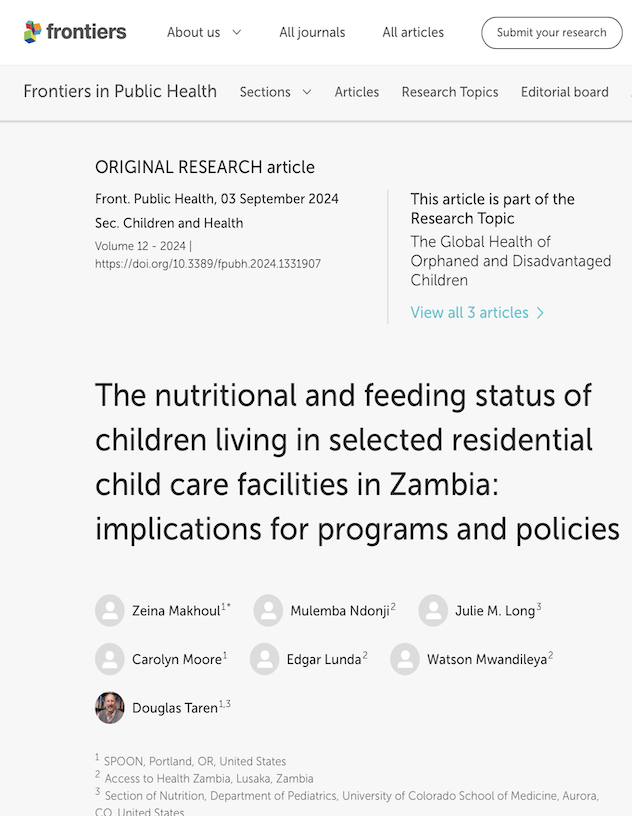The width and height of the screenshot is (632, 816).
Task: Click the Frontiers logo icon
Action: (x=33, y=32)
